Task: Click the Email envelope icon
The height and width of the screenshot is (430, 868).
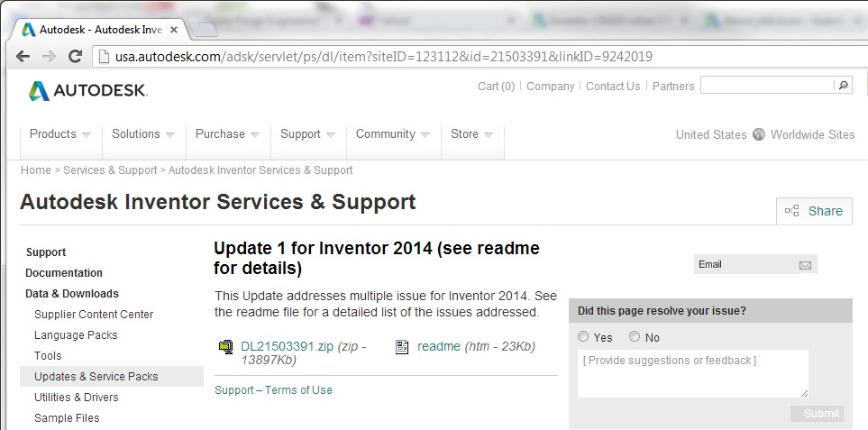Action: [805, 266]
